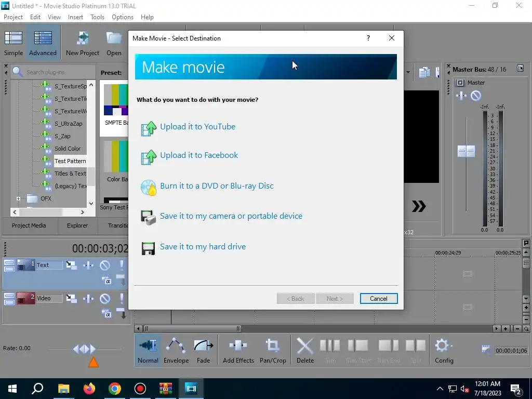This screenshot has height=399, width=532.
Task: Click the Delete tool
Action: [x=305, y=350]
